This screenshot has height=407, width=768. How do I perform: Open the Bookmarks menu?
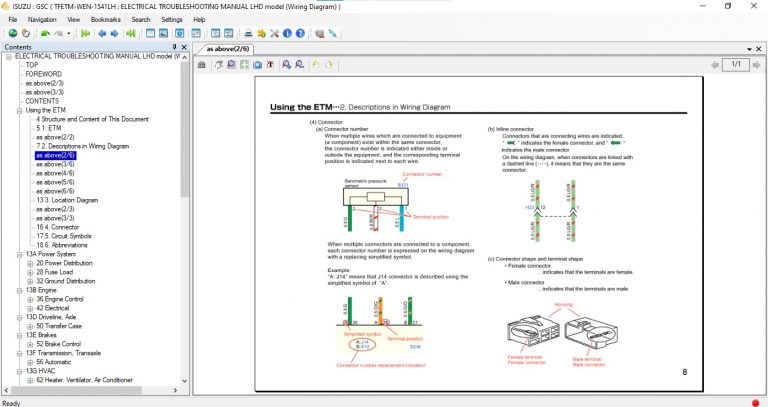point(105,19)
